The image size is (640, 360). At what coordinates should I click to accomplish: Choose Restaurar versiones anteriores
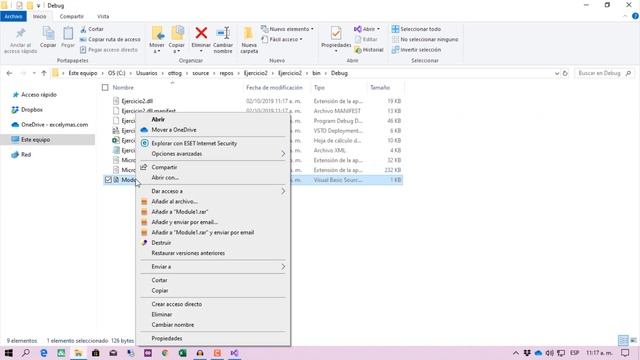pyautogui.click(x=188, y=253)
